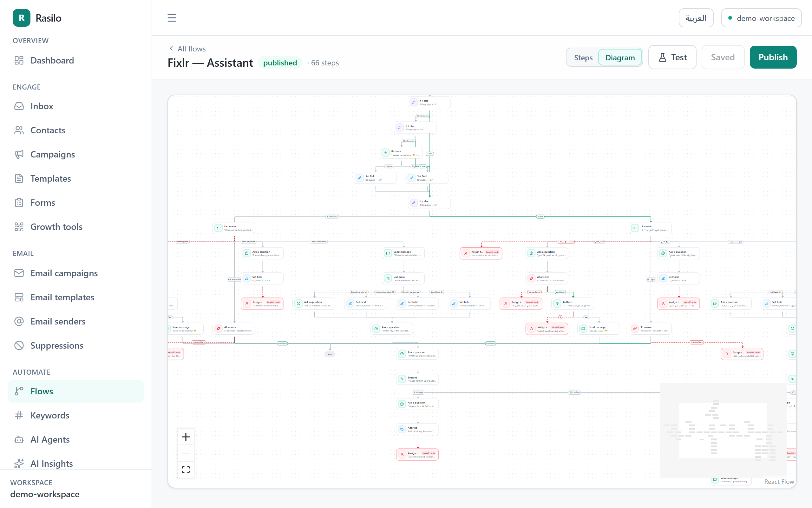The width and height of the screenshot is (812, 508).
Task: Select Ask a question "Which city is the installati..." node
Action: [392, 329]
